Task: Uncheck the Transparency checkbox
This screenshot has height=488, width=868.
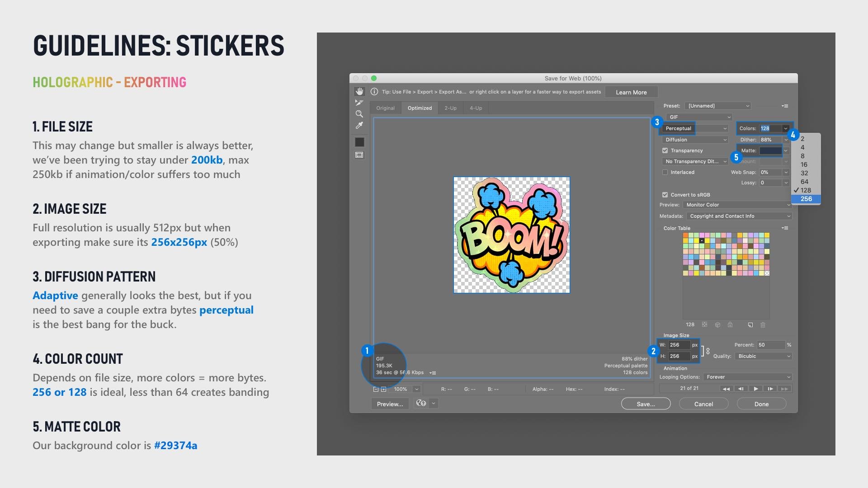Action: (665, 150)
